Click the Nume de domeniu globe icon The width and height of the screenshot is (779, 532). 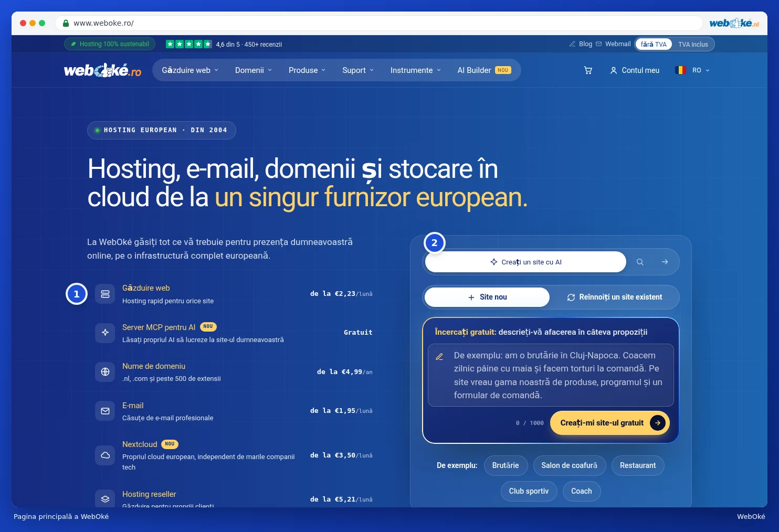point(105,372)
